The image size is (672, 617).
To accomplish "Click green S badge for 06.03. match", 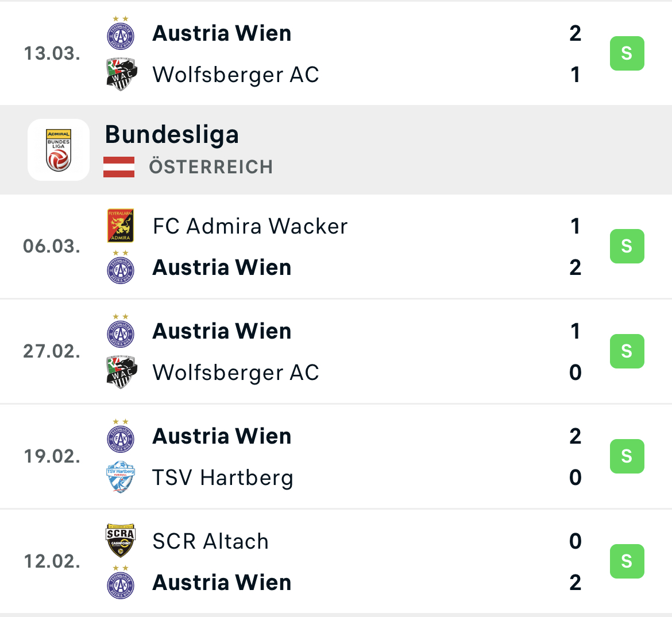I will click(x=627, y=246).
